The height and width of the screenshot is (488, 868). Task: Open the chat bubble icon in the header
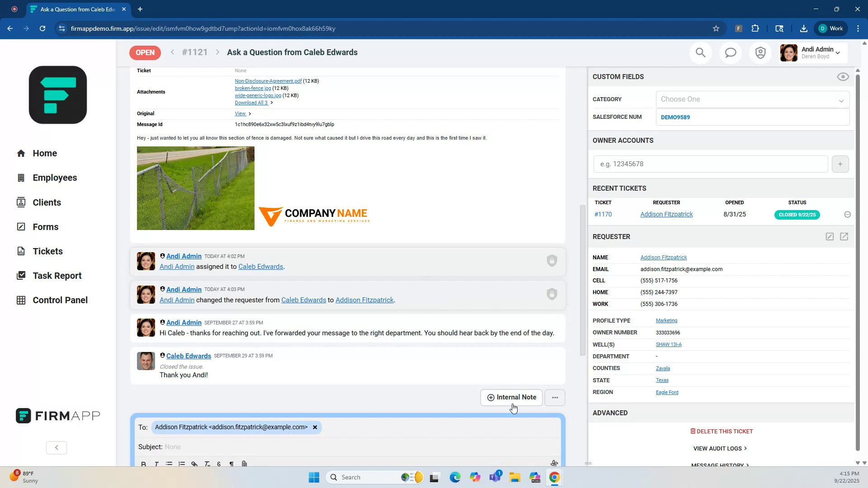click(x=730, y=52)
